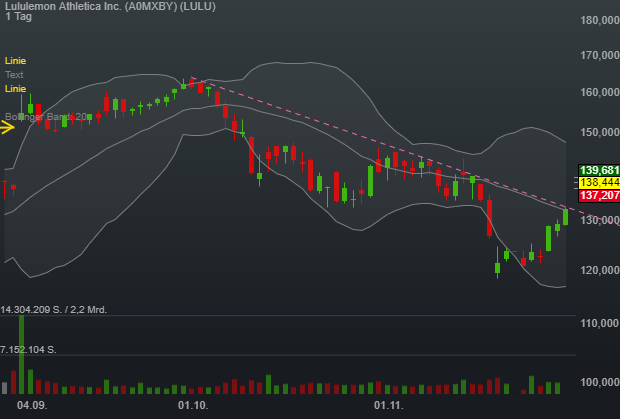Click the 01.10. date axis label
This screenshot has height=419, width=620.
(x=193, y=406)
